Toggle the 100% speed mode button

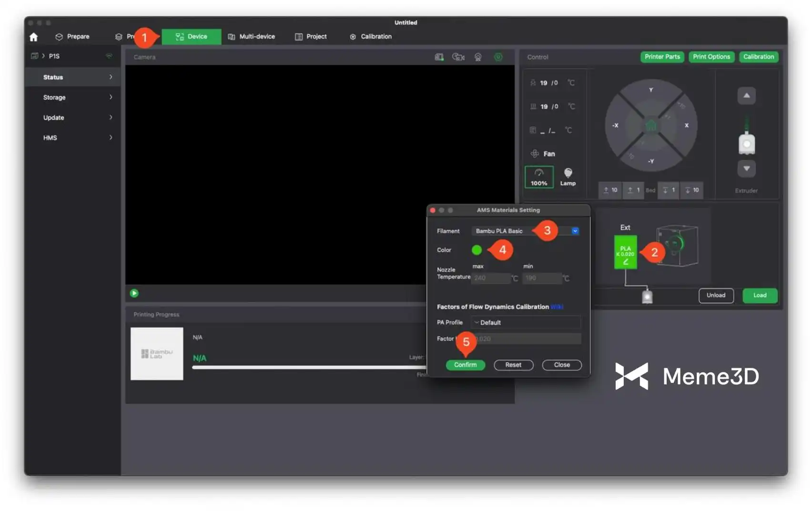pos(539,177)
